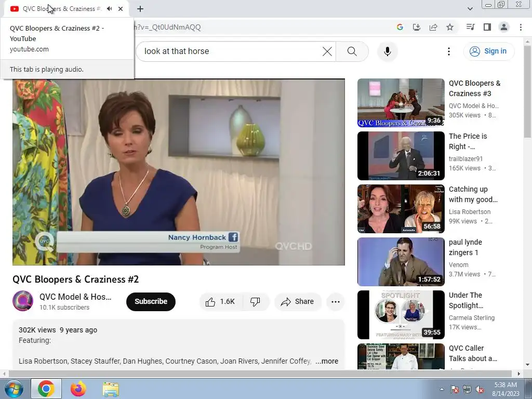This screenshot has width=532, height=399.
Task: Open Under The Spotlight video thumbnail
Action: (401, 314)
